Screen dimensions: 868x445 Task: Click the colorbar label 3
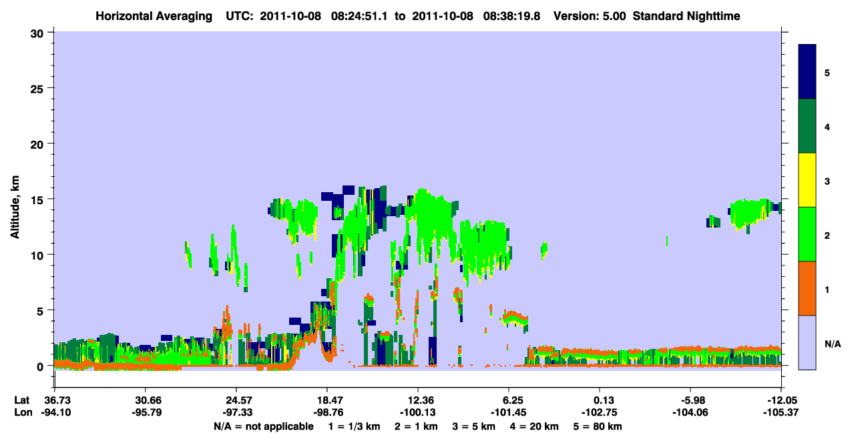pos(827,180)
